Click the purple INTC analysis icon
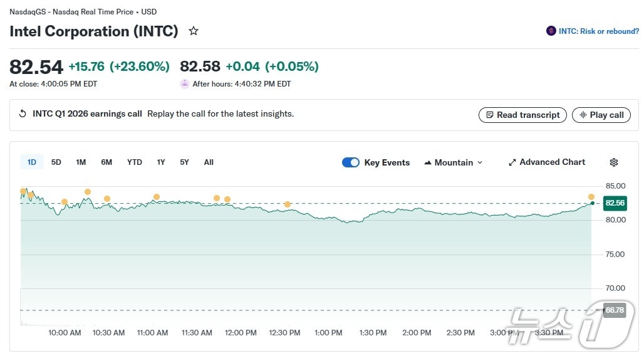644x358 pixels. point(551,31)
